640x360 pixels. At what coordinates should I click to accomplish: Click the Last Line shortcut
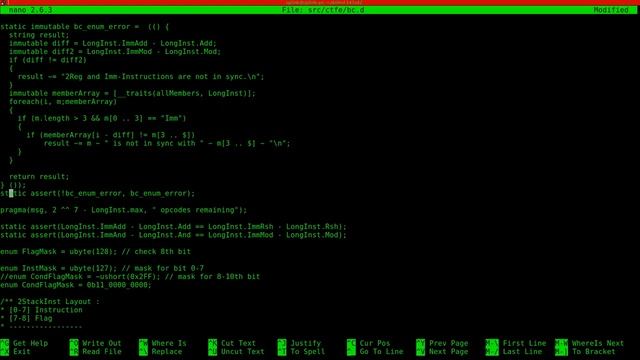(x=522, y=351)
